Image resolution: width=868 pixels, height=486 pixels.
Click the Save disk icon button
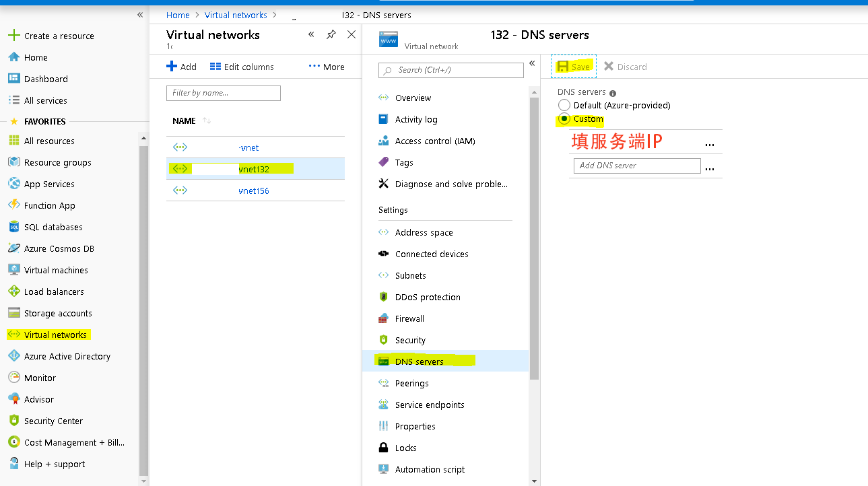[574, 67]
